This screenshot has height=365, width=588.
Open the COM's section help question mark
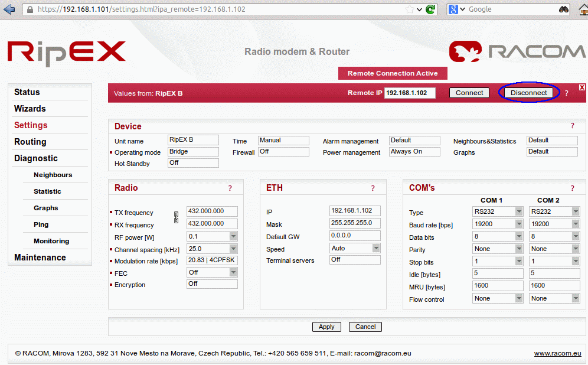pos(572,188)
